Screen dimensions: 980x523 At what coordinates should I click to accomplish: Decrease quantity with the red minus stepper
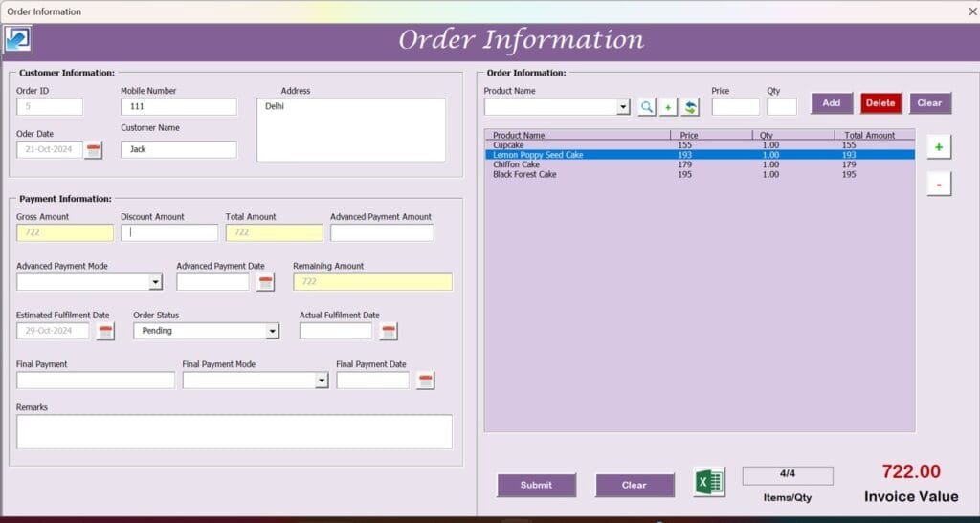pos(939,185)
